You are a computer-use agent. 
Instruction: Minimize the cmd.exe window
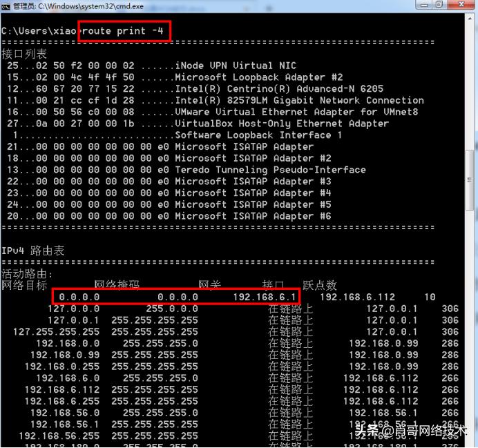[x=424, y=5]
